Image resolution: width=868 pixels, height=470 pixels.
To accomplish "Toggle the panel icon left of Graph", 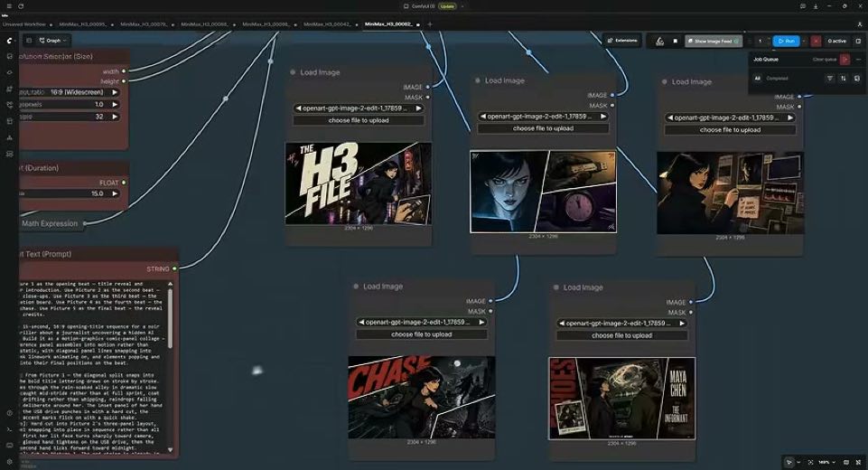I will click(x=29, y=41).
